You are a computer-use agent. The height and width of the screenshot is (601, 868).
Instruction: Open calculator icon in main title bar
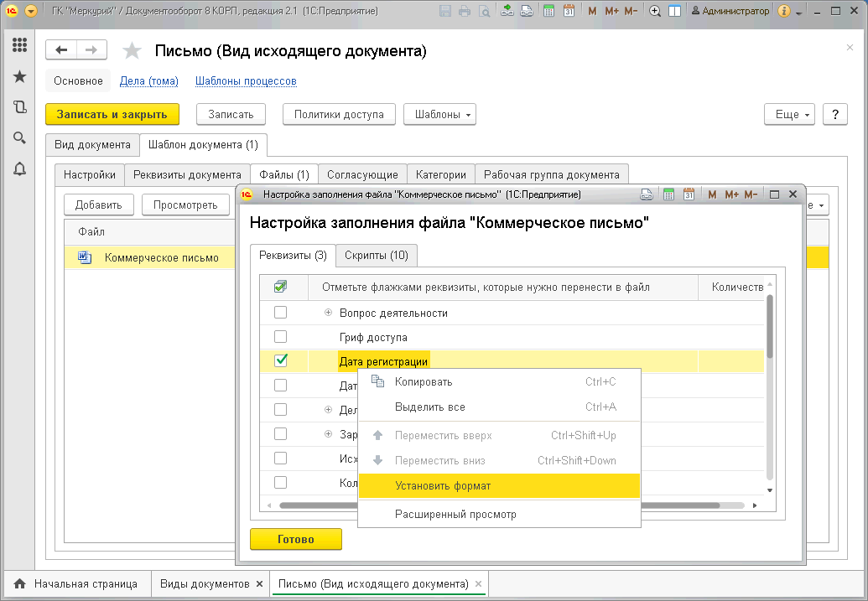tap(548, 11)
